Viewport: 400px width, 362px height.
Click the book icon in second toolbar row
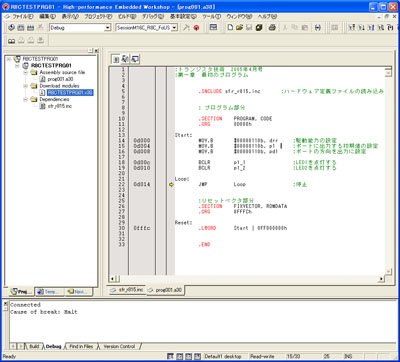tap(12, 41)
